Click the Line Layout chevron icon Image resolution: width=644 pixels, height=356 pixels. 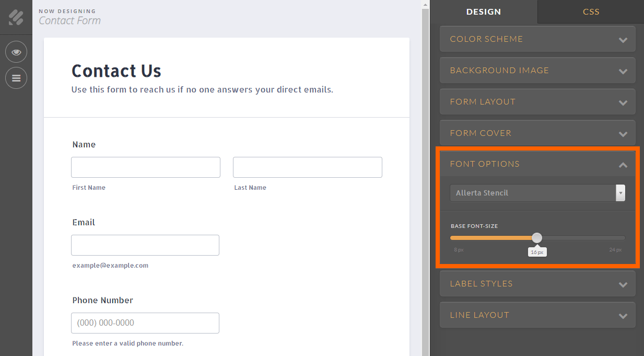623,316
